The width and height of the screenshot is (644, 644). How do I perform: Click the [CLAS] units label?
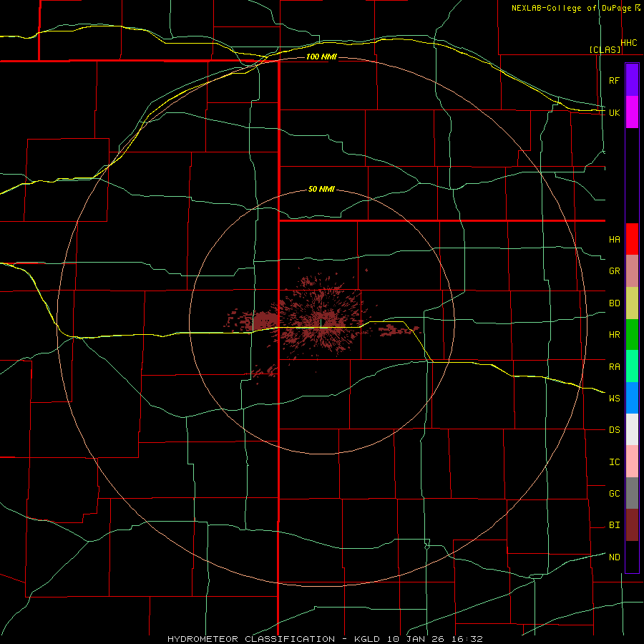(x=605, y=49)
